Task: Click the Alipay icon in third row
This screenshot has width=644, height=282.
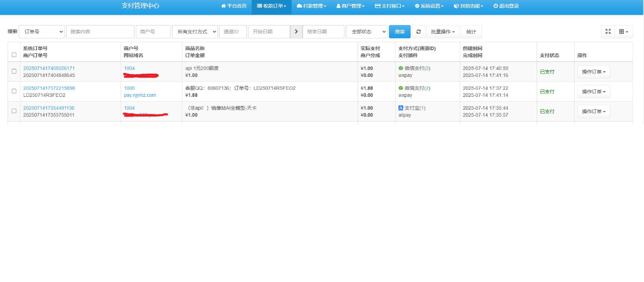Action: (401, 108)
